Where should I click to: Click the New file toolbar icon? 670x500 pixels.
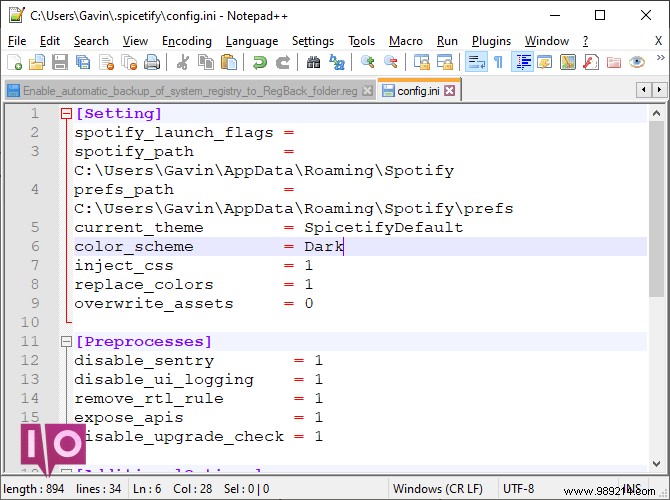pyautogui.click(x=13, y=62)
